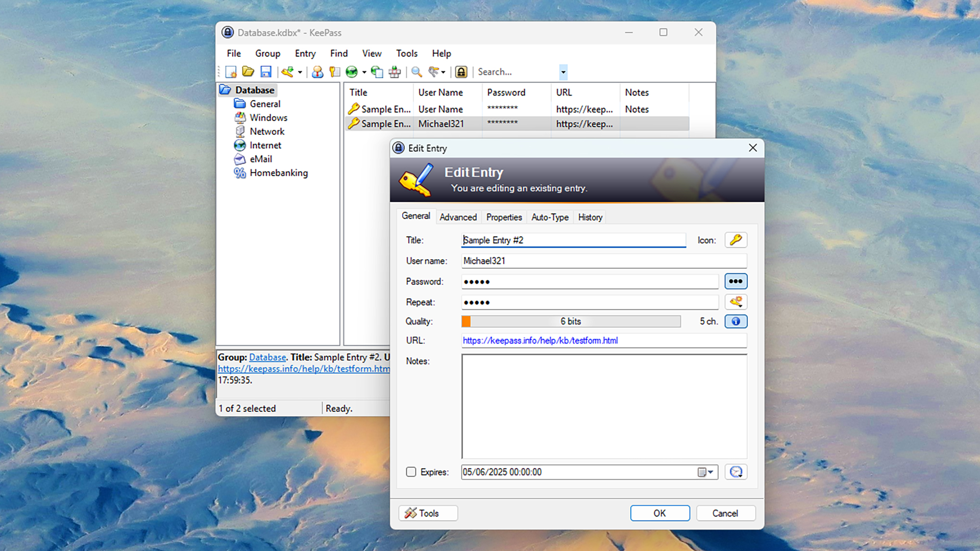Viewport: 980px width, 551px height.
Task: Click inside the Notes text area
Action: [x=603, y=407]
